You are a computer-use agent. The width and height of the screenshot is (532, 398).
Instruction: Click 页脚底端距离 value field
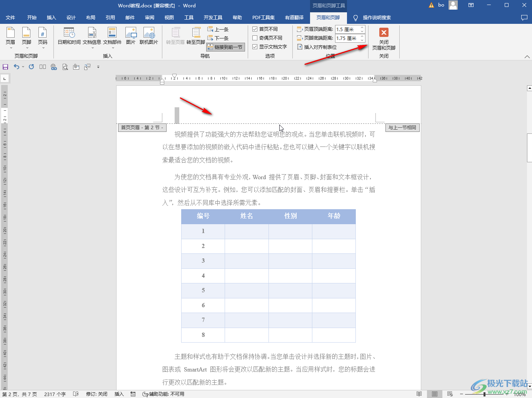[x=347, y=38]
